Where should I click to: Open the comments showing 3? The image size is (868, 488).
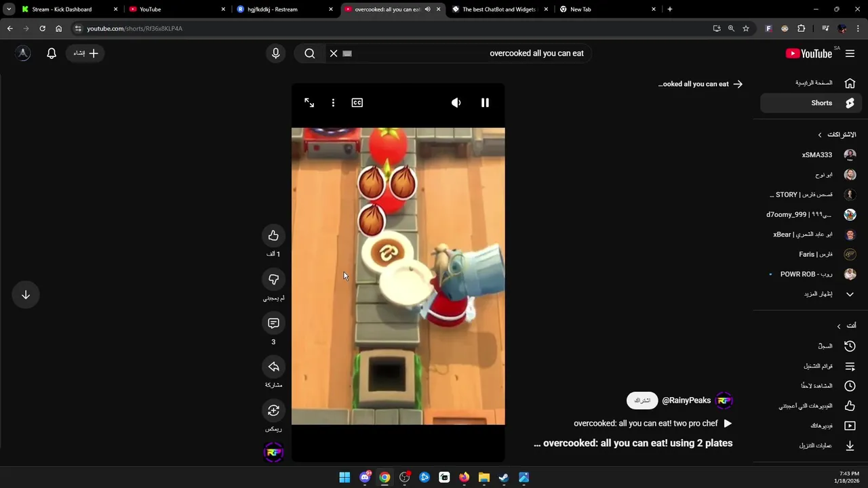click(273, 323)
